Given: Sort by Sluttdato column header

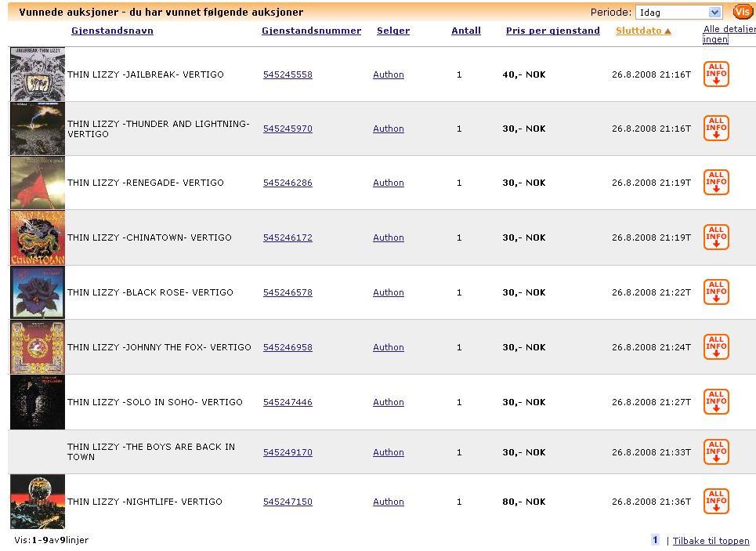Looking at the screenshot, I should coord(643,31).
